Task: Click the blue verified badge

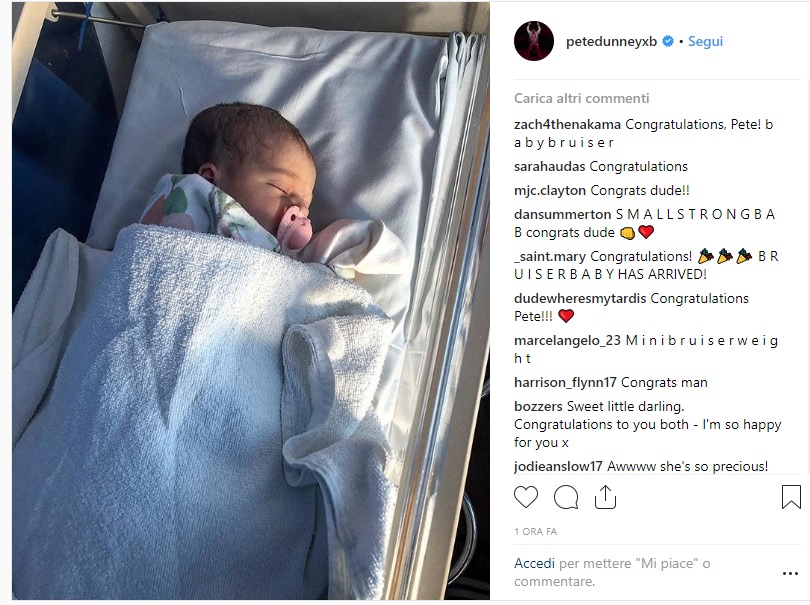Action: tap(668, 41)
